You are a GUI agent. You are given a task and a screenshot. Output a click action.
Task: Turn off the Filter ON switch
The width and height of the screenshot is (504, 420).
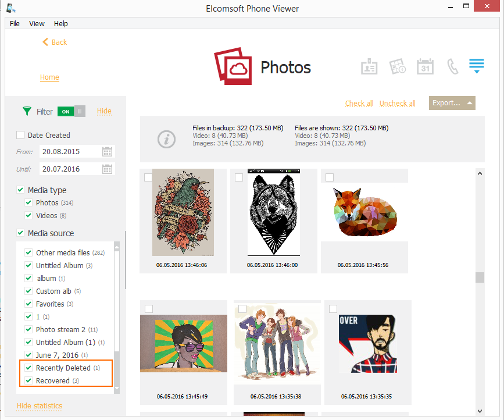[x=71, y=111]
